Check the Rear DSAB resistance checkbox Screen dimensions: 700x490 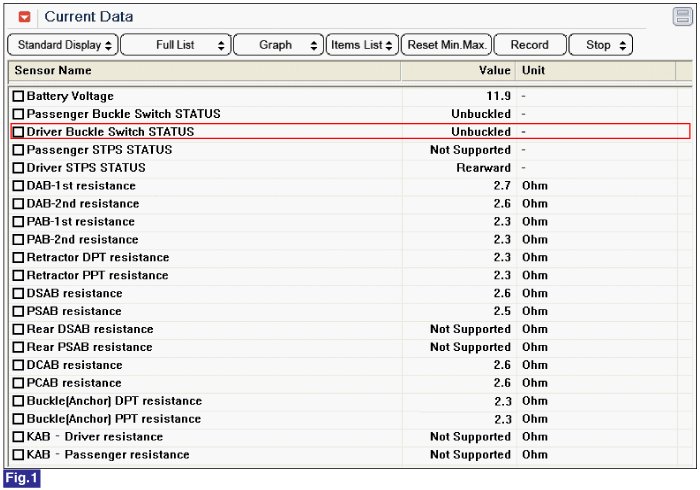(18, 329)
